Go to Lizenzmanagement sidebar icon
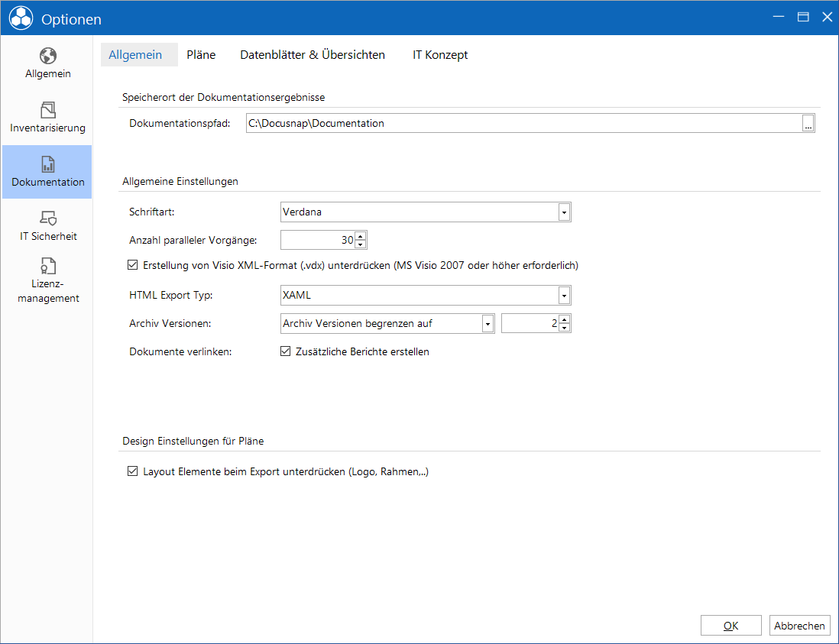 (47, 266)
